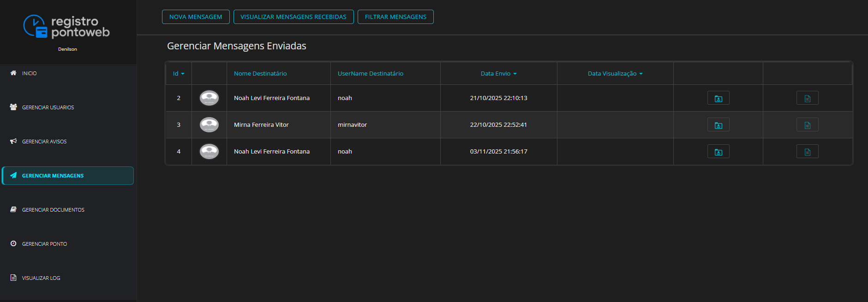Click the Filtrar Mensagens button
This screenshot has width=868, height=302.
395,17
